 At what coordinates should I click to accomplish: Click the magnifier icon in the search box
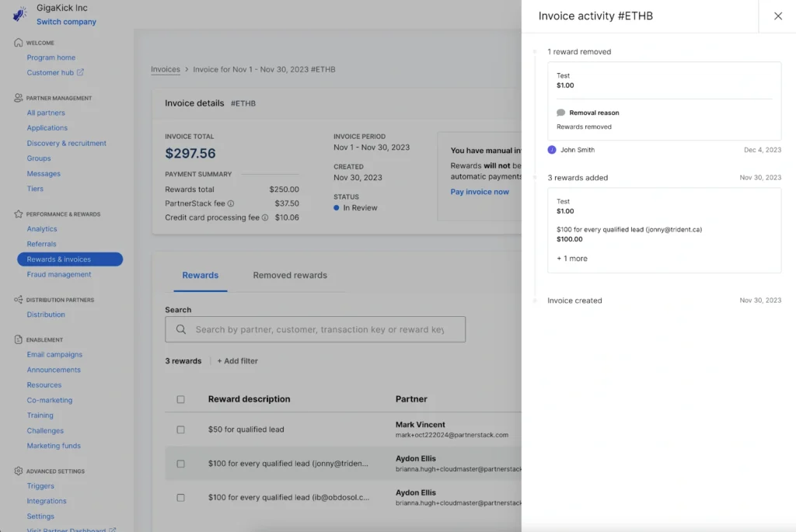click(180, 329)
